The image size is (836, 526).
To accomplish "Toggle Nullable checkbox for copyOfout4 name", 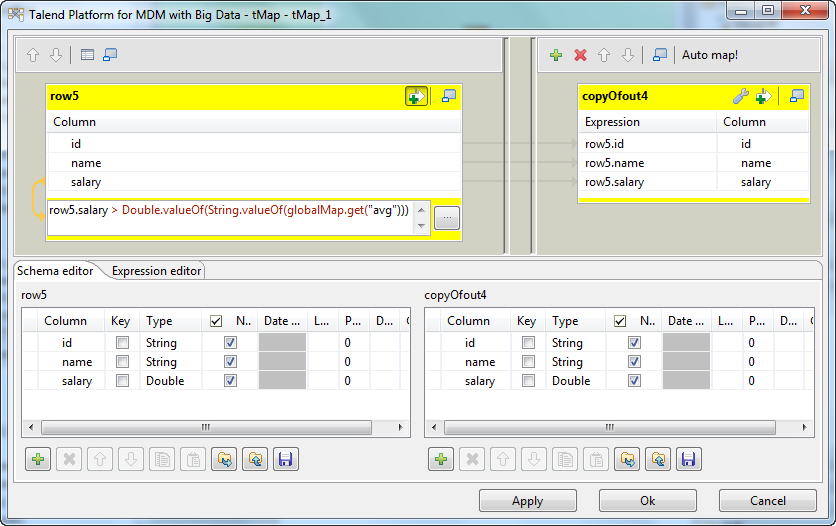I will 634,362.
